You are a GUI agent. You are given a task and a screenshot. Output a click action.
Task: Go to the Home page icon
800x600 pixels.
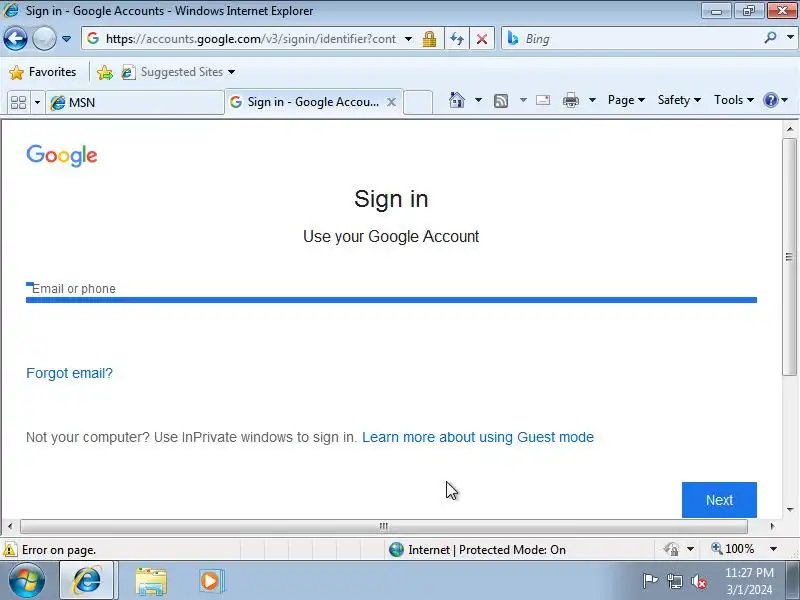point(457,100)
